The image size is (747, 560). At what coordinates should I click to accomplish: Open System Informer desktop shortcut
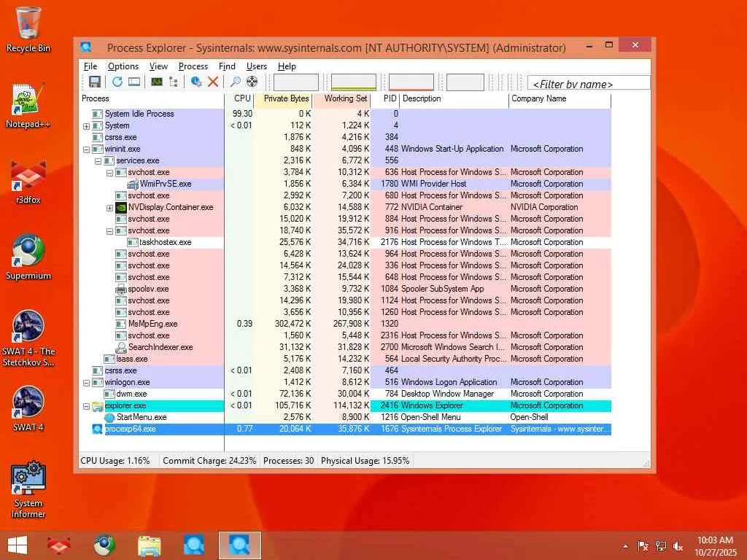coord(28,489)
